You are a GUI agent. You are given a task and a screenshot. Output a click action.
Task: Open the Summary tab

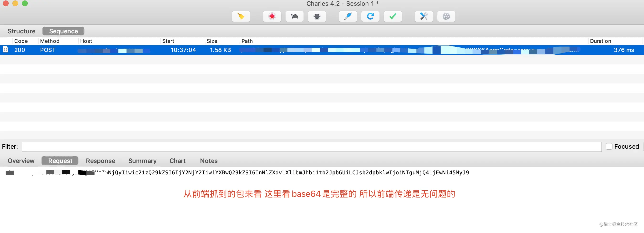(x=143, y=161)
